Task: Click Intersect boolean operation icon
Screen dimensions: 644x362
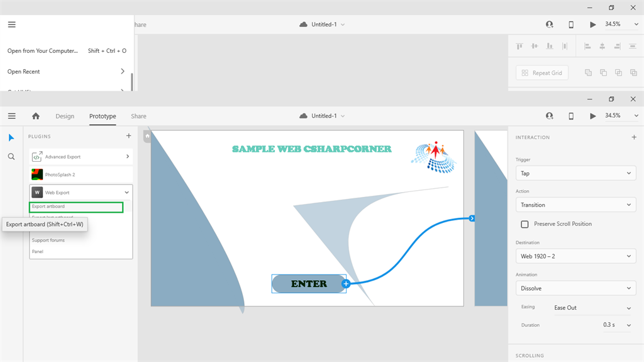Action: click(619, 73)
